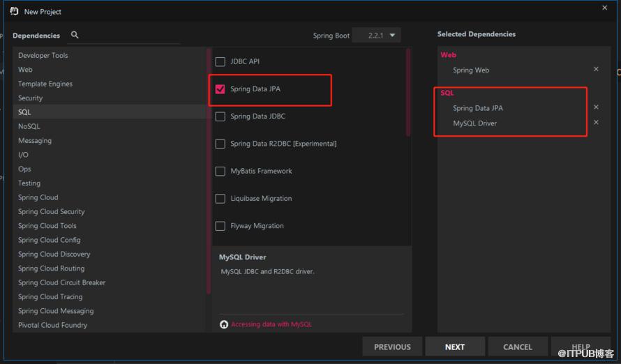The width and height of the screenshot is (621, 364).
Task: Enable the Flyway Migration checkbox
Action: pos(220,226)
